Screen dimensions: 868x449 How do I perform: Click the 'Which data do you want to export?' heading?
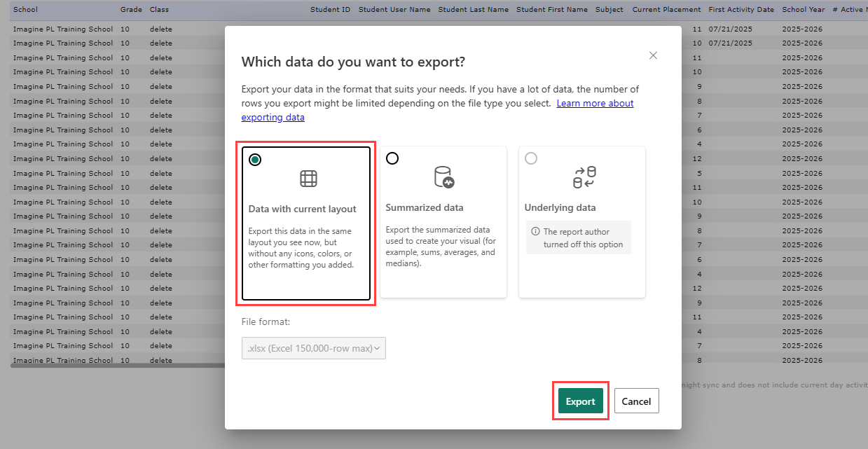[353, 62]
